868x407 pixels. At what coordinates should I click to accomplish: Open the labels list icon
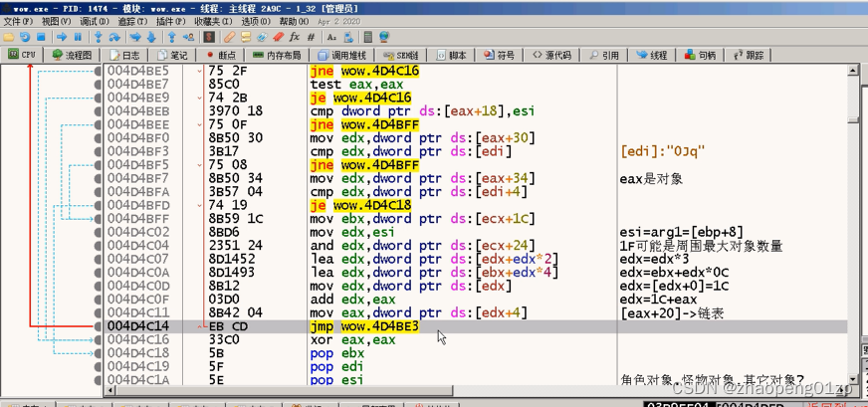(x=262, y=37)
